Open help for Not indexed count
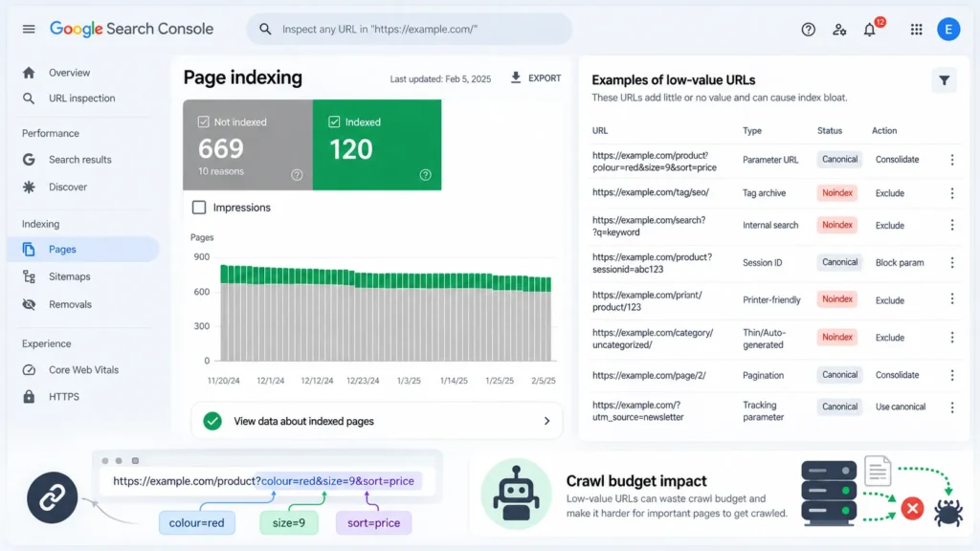The height and width of the screenshot is (551, 980). point(297,175)
